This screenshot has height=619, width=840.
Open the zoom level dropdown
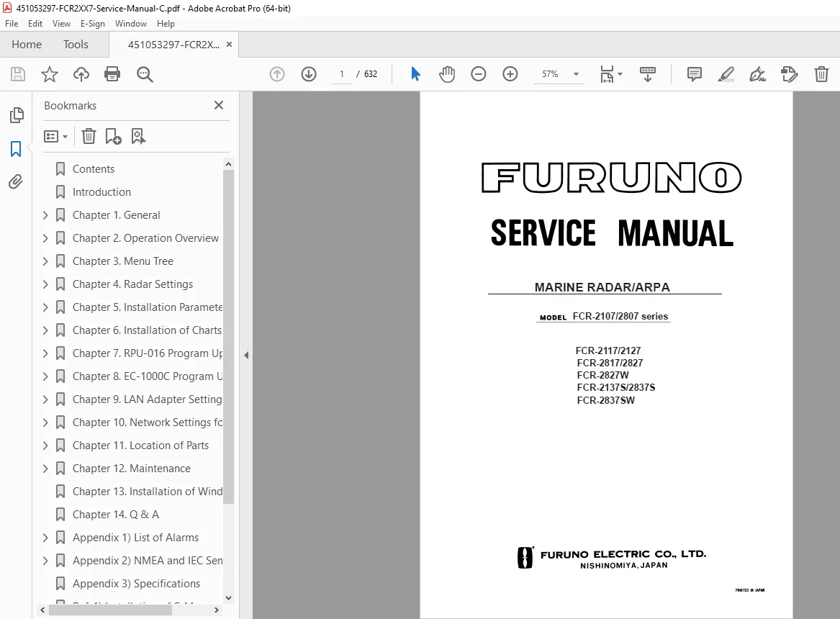577,74
